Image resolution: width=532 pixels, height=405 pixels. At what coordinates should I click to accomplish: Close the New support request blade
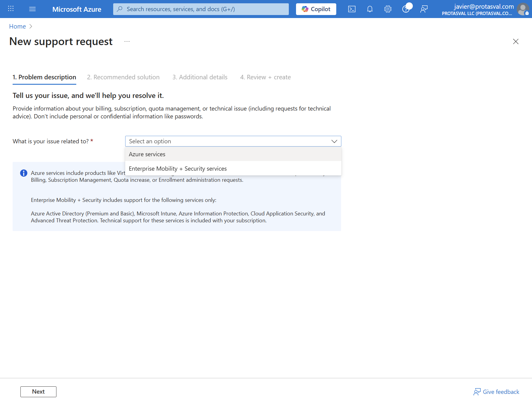click(x=516, y=41)
